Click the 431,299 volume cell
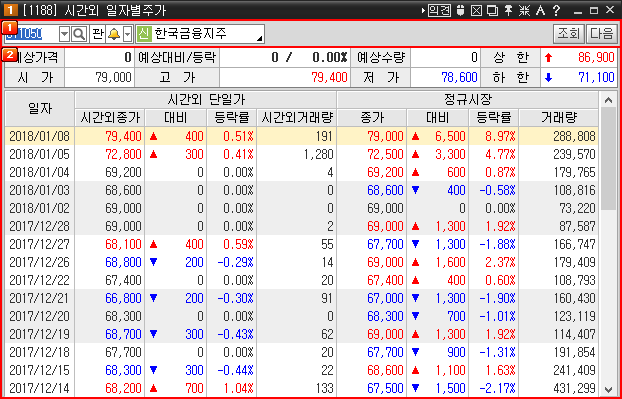The height and width of the screenshot is (399, 622). click(559, 388)
